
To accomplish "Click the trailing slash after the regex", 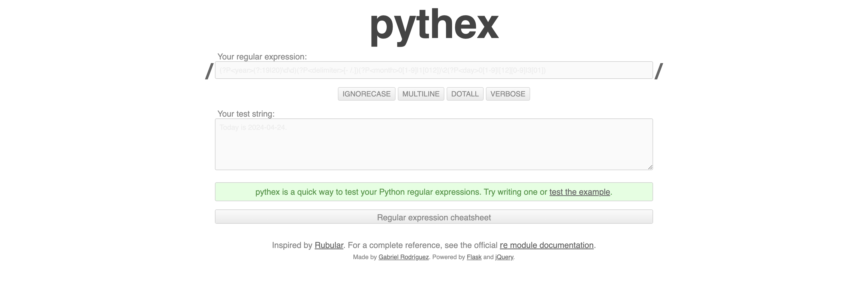I will point(658,71).
